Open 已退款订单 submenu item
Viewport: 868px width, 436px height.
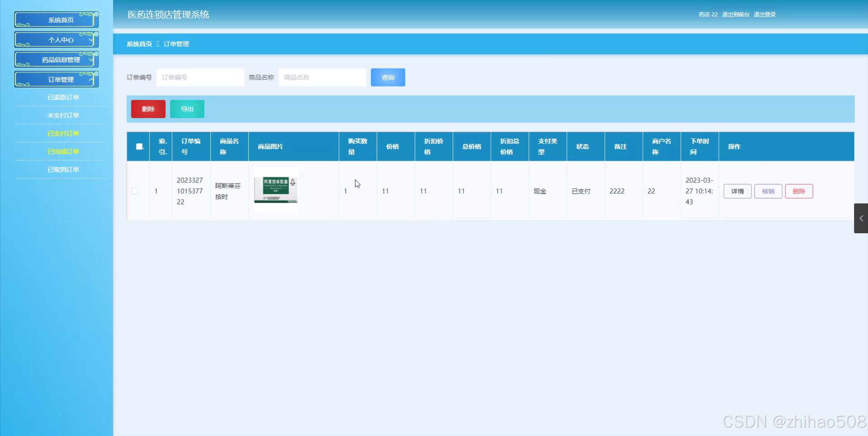point(63,97)
